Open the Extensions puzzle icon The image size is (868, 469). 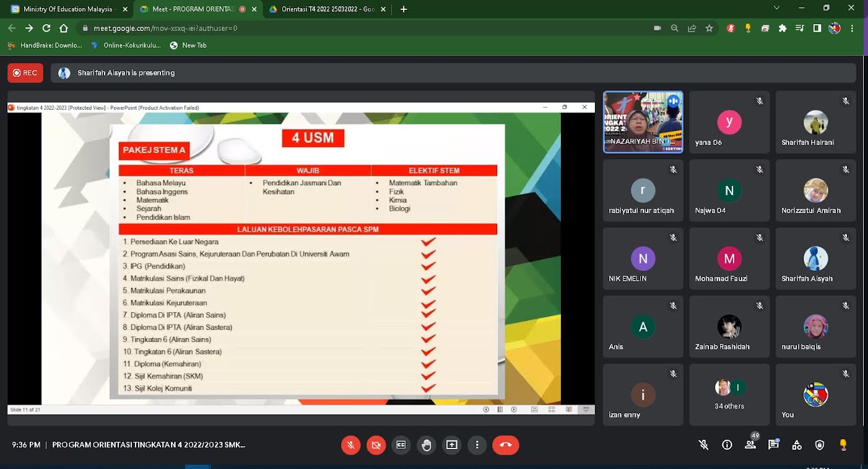(x=783, y=28)
